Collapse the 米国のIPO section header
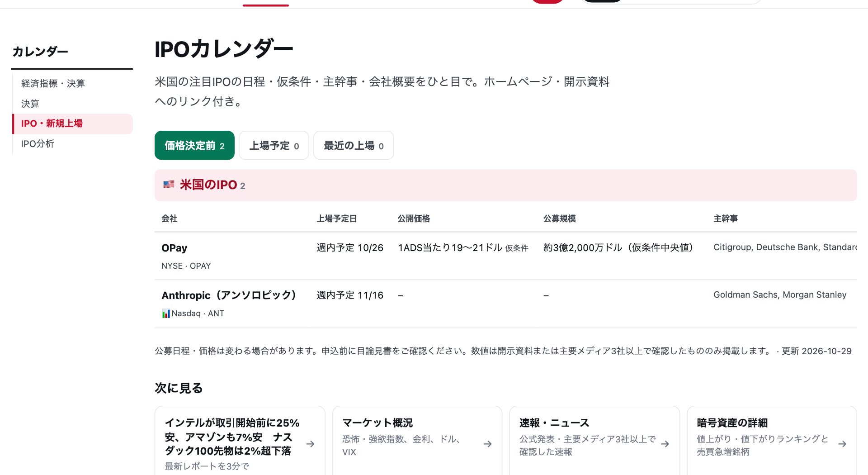868x475 pixels. tap(505, 185)
